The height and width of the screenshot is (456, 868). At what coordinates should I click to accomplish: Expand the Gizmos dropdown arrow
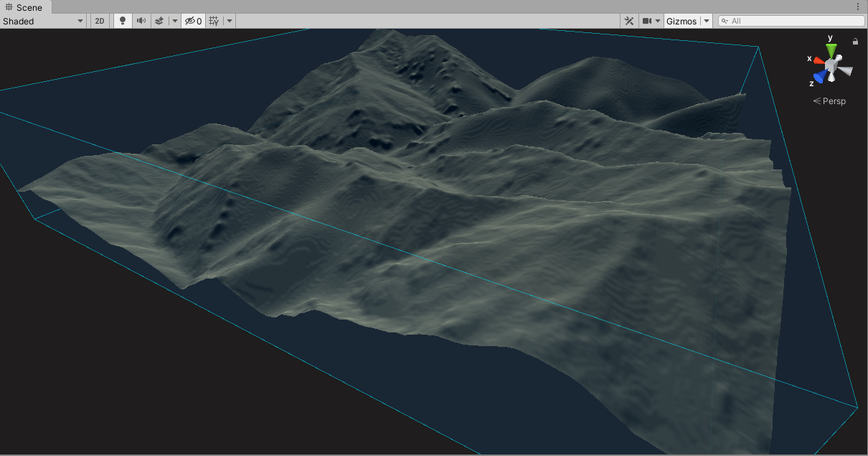(707, 21)
